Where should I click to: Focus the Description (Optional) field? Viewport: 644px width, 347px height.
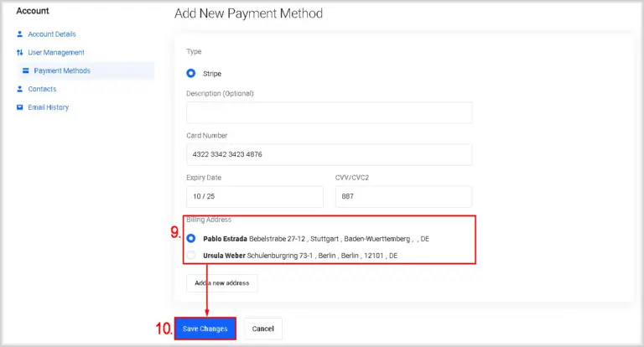329,112
